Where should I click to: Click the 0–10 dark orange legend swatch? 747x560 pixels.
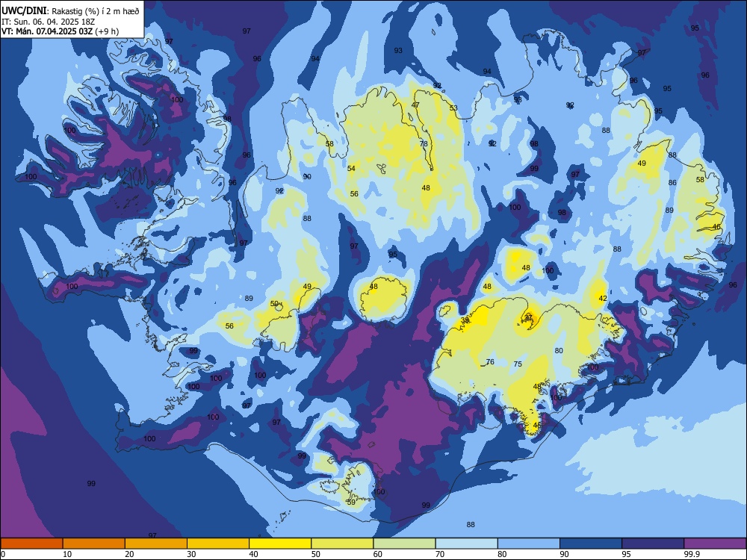pyautogui.click(x=31, y=544)
